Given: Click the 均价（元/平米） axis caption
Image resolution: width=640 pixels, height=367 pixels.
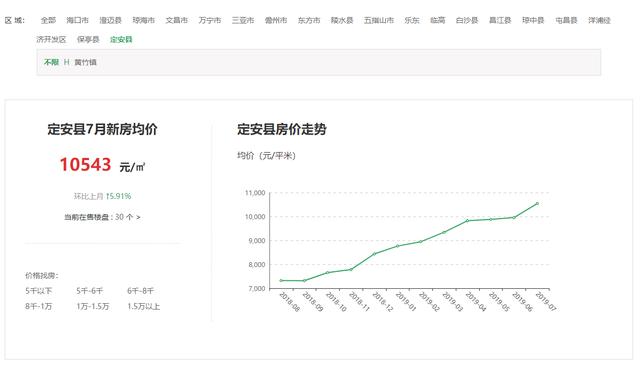Looking at the screenshot, I should (266, 156).
